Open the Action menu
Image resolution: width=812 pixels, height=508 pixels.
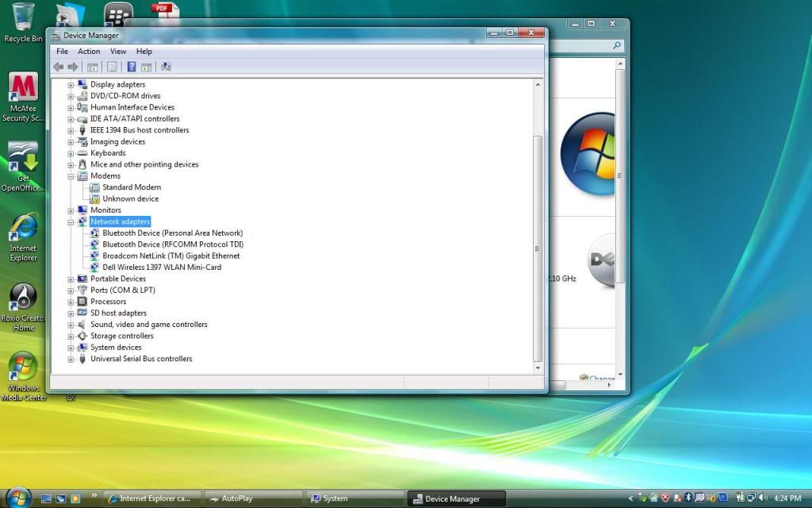(89, 52)
